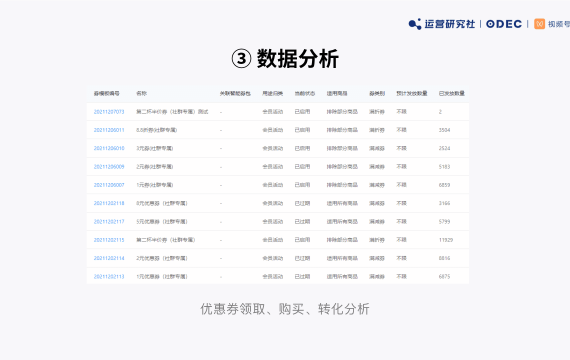570x360 pixels.
Task: Click issued count 11929
Action: click(x=446, y=240)
